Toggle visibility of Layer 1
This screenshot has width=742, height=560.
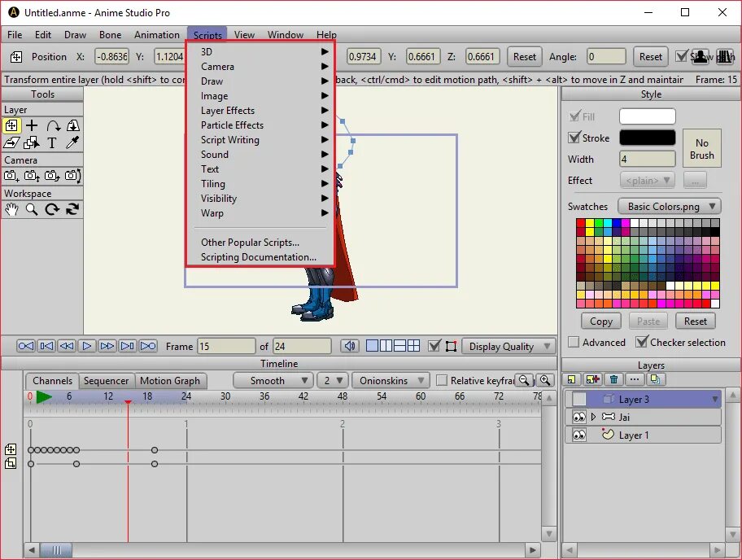click(x=578, y=435)
